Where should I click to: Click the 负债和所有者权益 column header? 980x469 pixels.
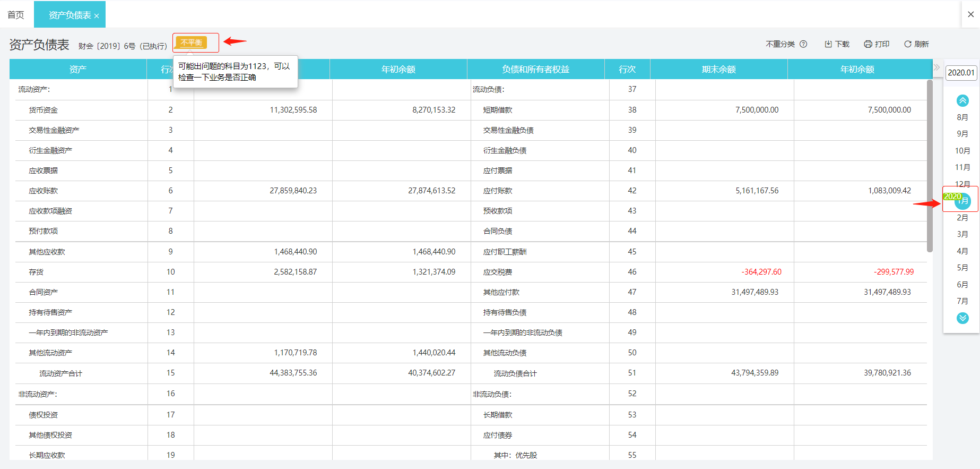click(535, 69)
